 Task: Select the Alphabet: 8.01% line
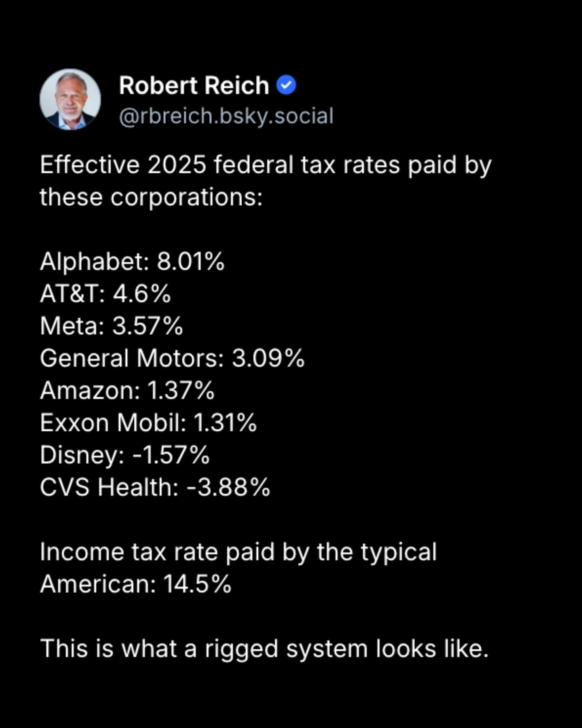[x=132, y=262]
